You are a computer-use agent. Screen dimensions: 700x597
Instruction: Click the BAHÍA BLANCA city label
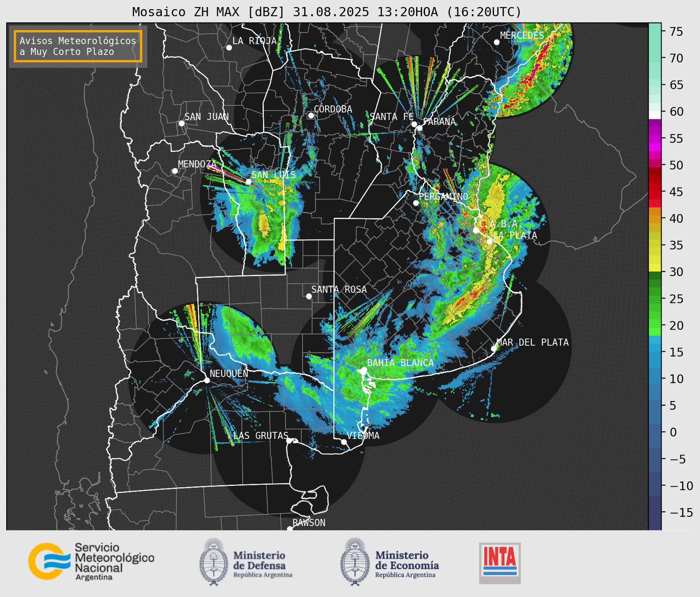400,362
